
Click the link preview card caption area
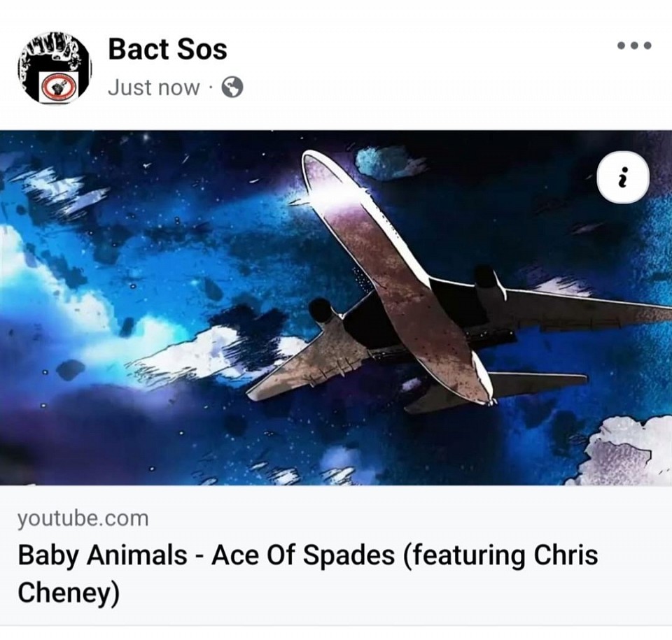coord(336,555)
